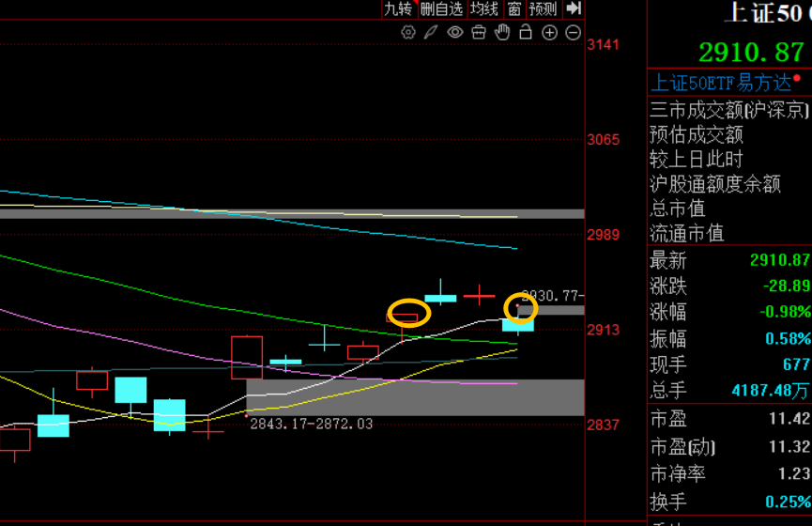Screen dimensions: 812x526
Task: Zoom out with the minus icon
Action: [573, 33]
